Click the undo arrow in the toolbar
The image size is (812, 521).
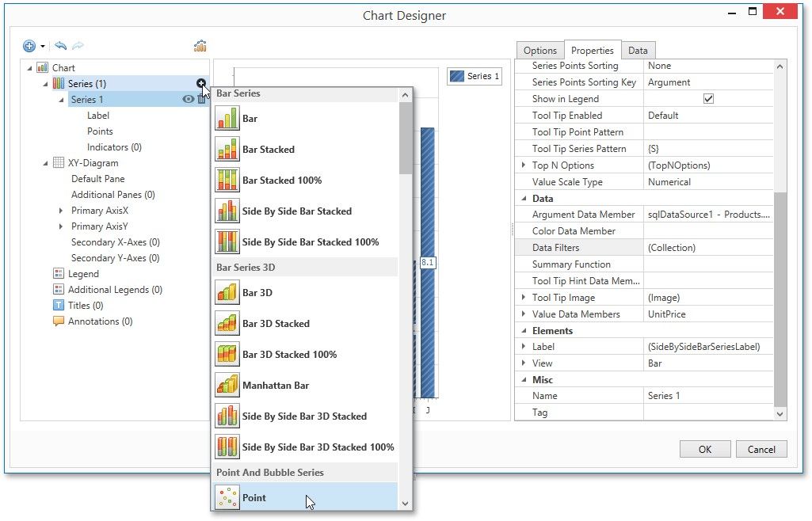[x=61, y=47]
